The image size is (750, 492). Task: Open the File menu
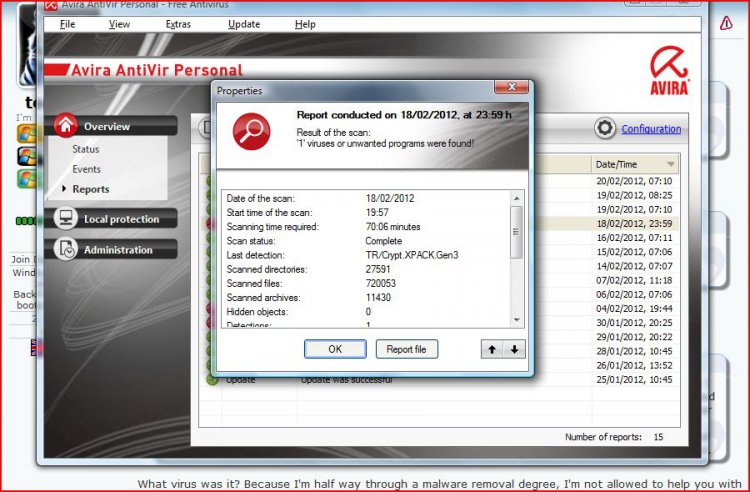click(67, 24)
